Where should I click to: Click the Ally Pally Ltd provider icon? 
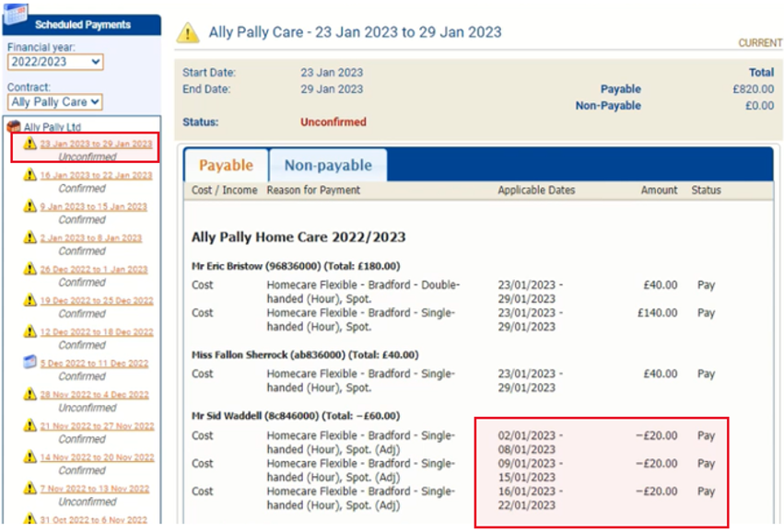tap(14, 127)
